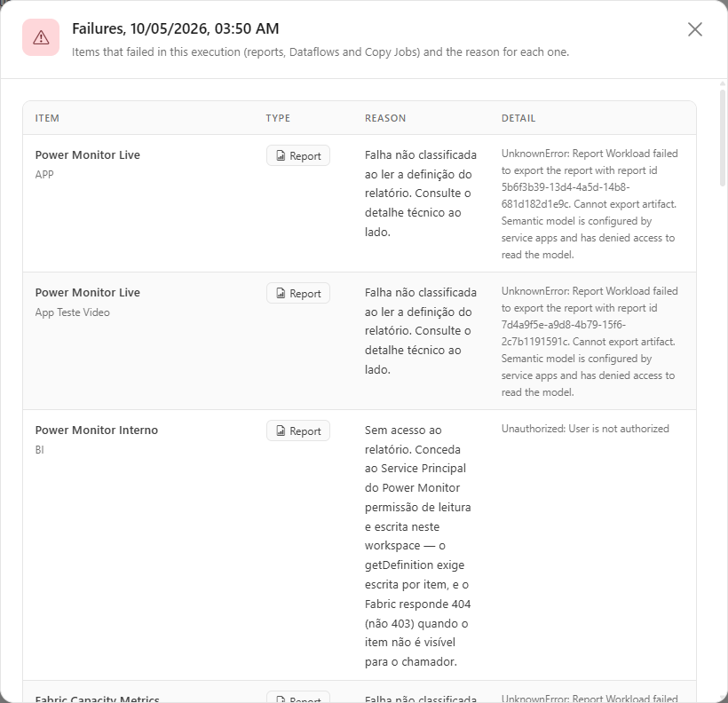Click the vertical scrollbar thumb of the dialog
Image resolution: width=728 pixels, height=703 pixels.
click(723, 138)
